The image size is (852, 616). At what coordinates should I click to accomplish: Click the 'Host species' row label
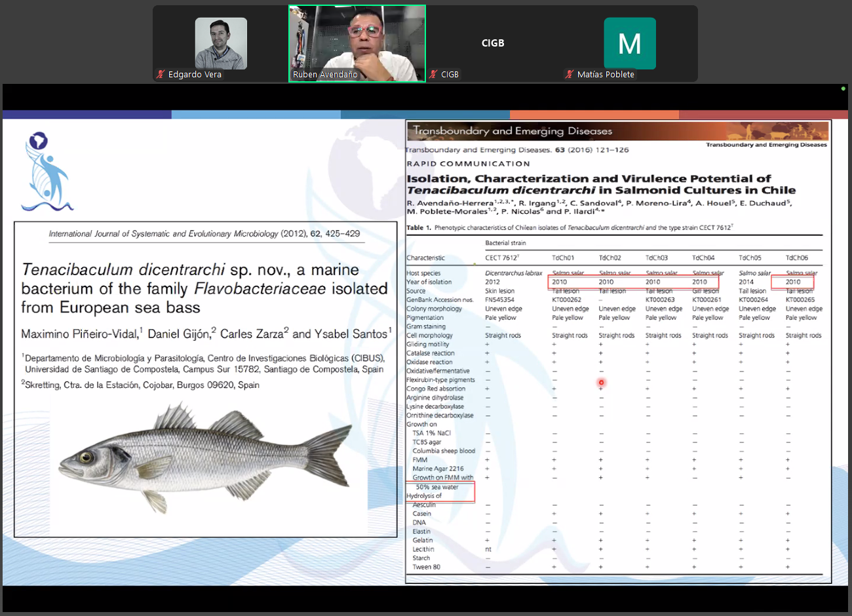pos(423,273)
